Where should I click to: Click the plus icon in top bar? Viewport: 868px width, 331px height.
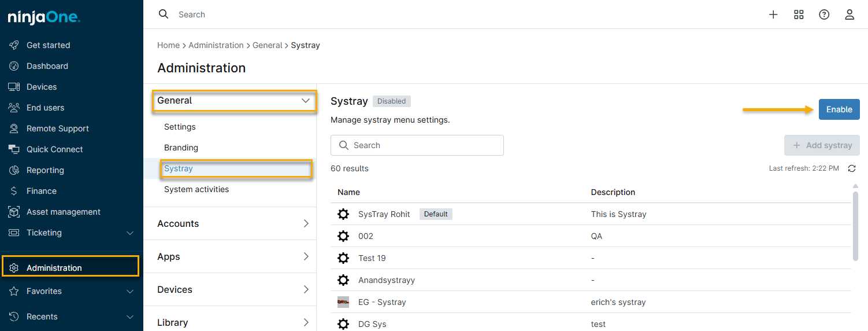(x=773, y=14)
